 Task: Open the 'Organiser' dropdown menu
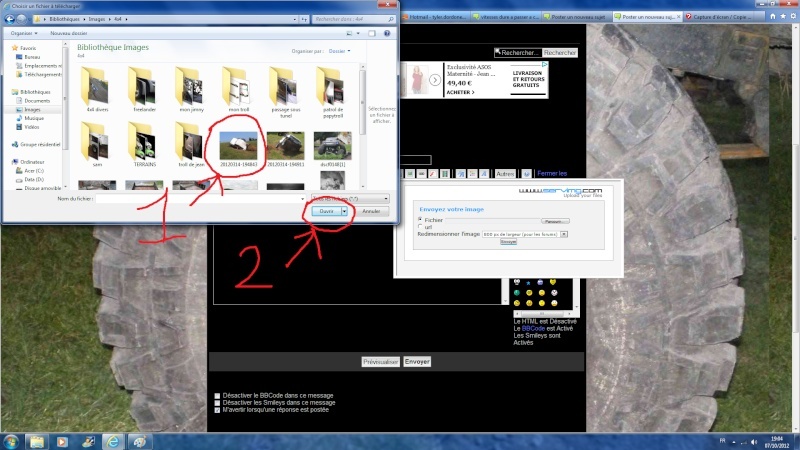[24, 33]
